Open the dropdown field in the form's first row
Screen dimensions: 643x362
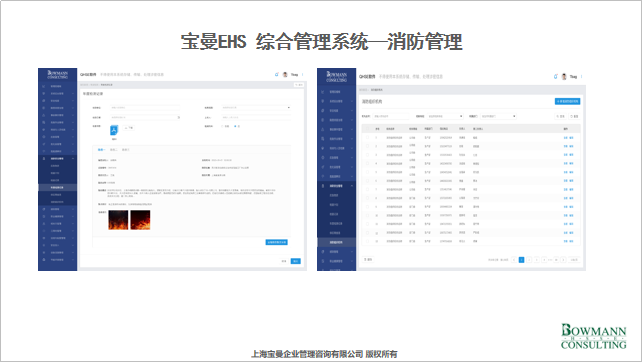[x=256, y=107]
